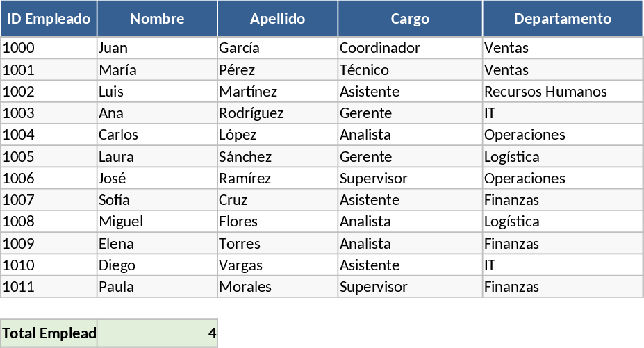Select the Departamento column header
This screenshot has width=644, height=348.
tap(562, 19)
